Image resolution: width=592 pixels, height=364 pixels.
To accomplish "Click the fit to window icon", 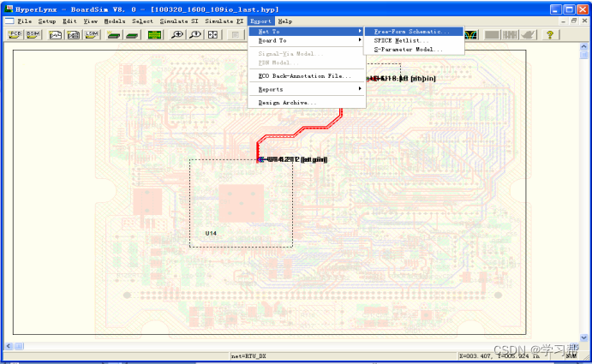I will tap(213, 35).
